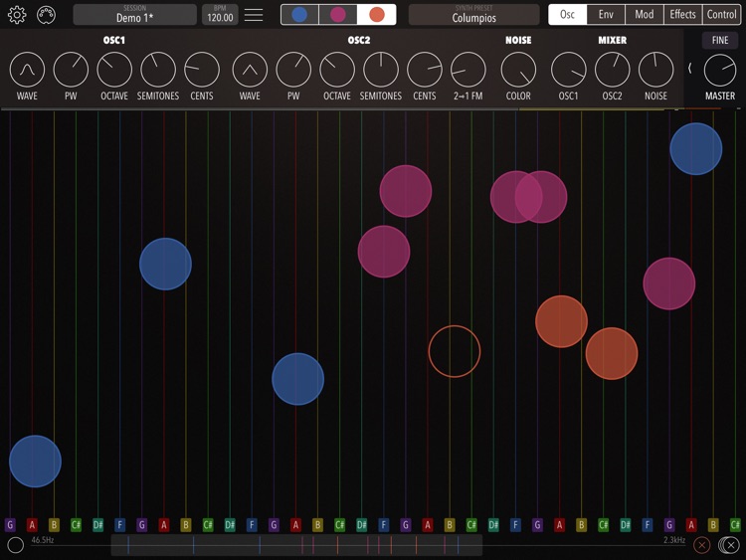The width and height of the screenshot is (746, 560).
Task: Click the orange X clear button
Action: pyautogui.click(x=702, y=545)
